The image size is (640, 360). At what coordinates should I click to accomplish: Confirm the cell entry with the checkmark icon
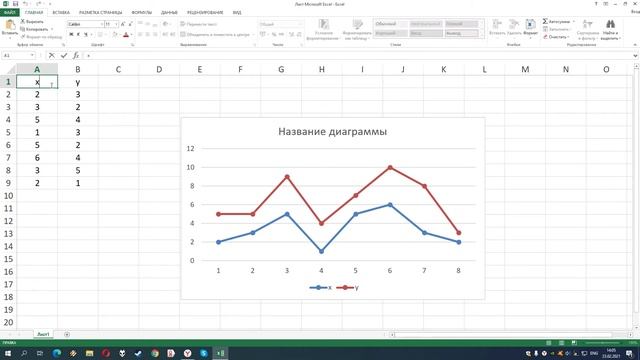click(64, 55)
